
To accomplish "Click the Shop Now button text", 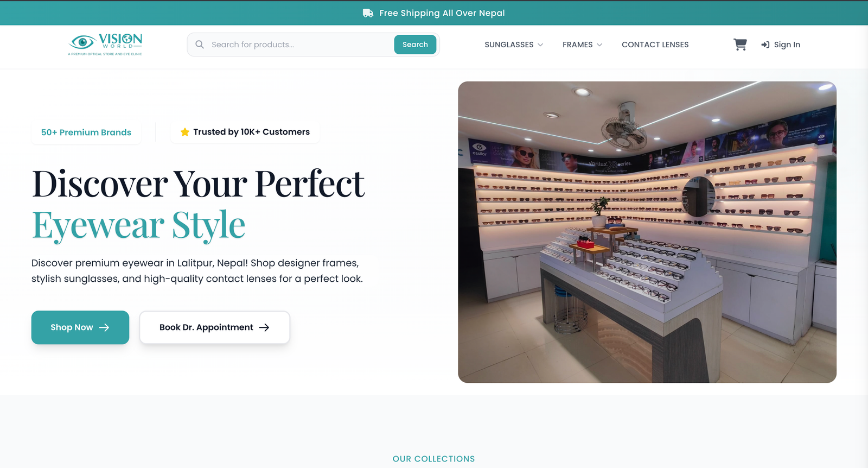I will [72, 327].
